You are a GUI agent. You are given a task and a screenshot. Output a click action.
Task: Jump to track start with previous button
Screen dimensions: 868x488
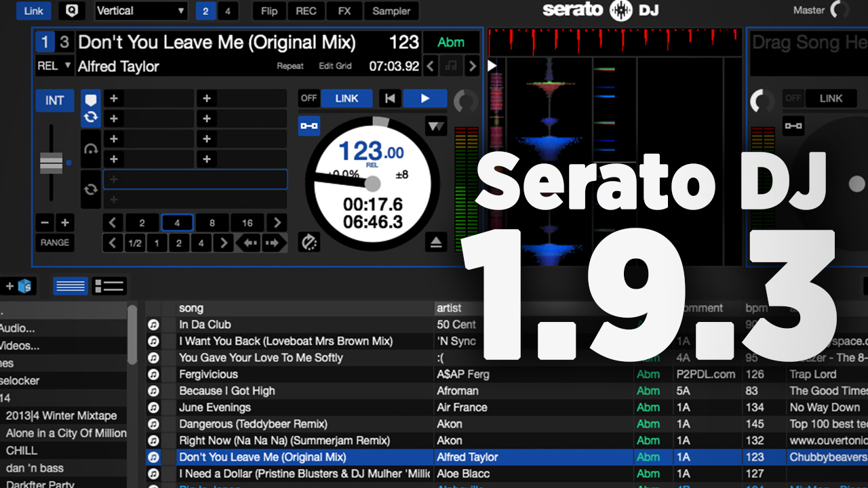click(389, 98)
